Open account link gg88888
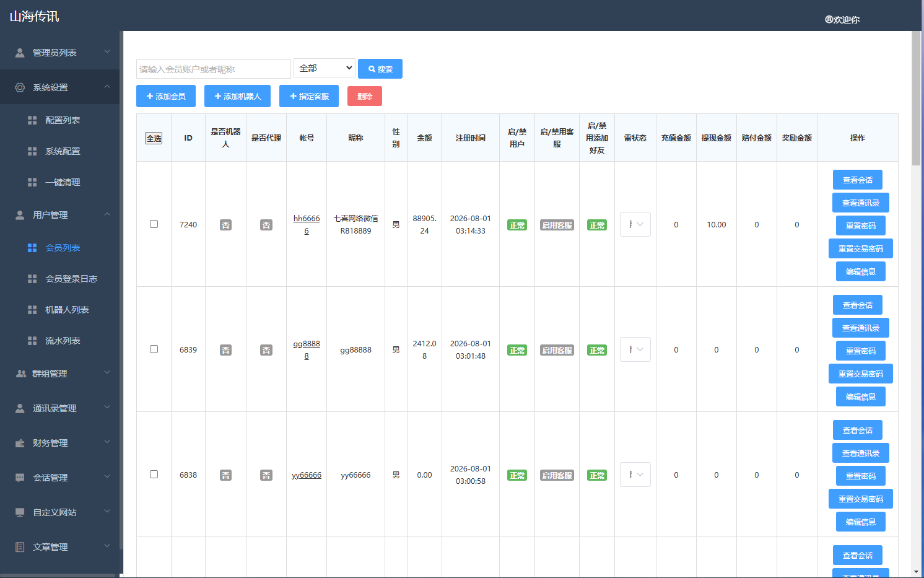Viewport: 924px width, 578px height. point(307,349)
